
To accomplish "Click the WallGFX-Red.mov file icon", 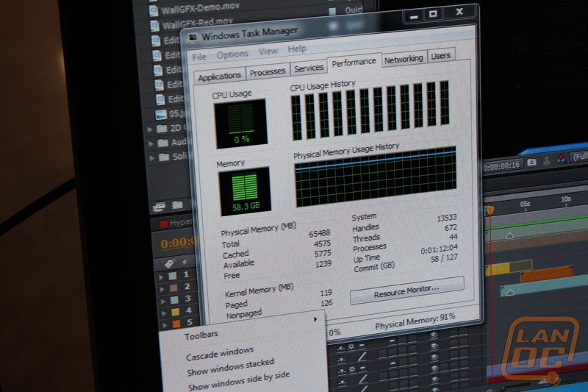I will click(x=154, y=26).
